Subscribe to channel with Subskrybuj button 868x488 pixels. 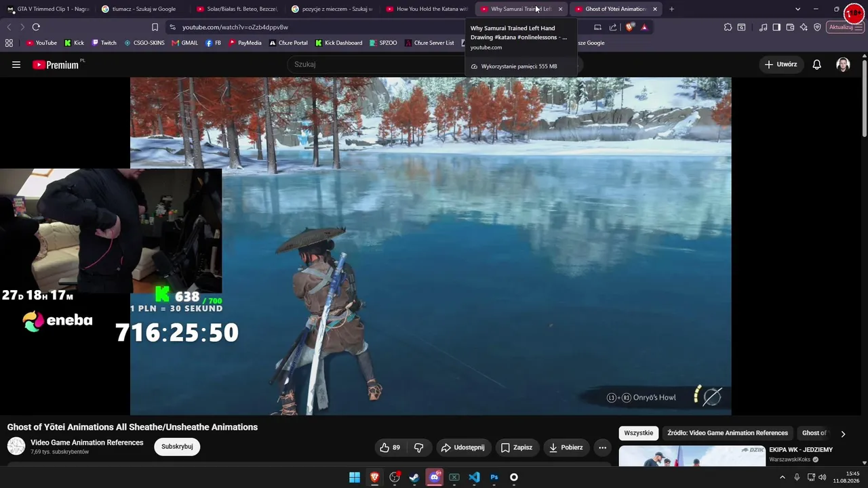(177, 447)
